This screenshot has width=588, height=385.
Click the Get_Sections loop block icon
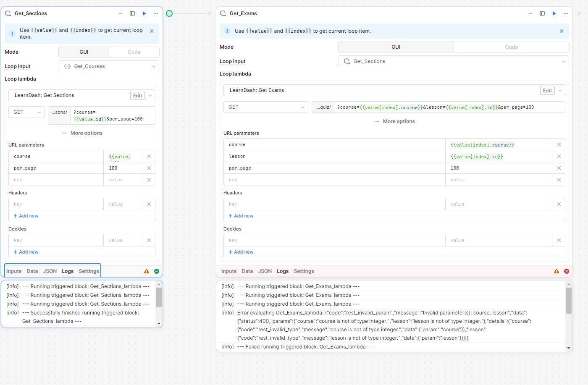click(8, 13)
